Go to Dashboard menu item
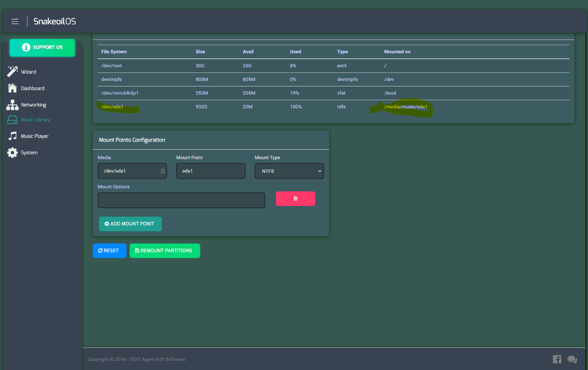 point(33,88)
